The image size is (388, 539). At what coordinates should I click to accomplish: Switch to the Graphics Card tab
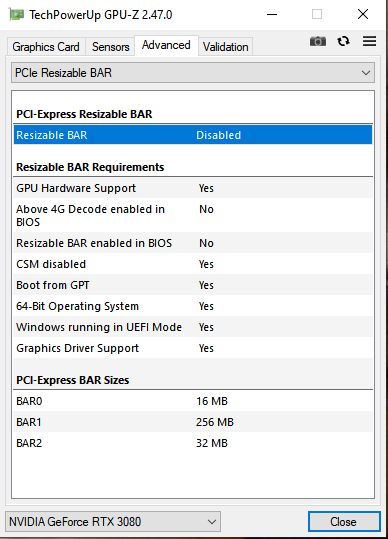(x=46, y=47)
